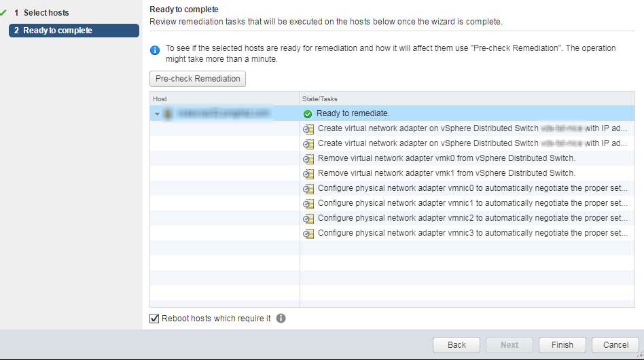
Task: Click the task icon for Configure vmnic0
Action: coord(308,189)
